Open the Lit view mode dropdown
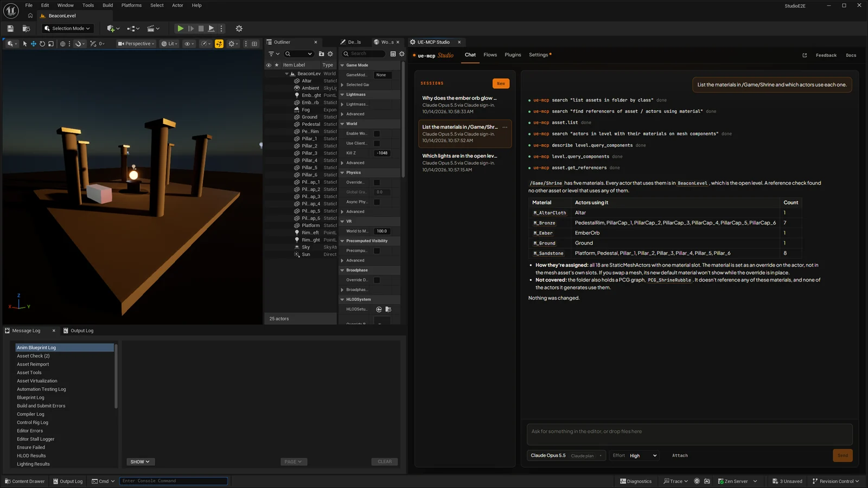The height and width of the screenshot is (488, 868). click(x=169, y=43)
